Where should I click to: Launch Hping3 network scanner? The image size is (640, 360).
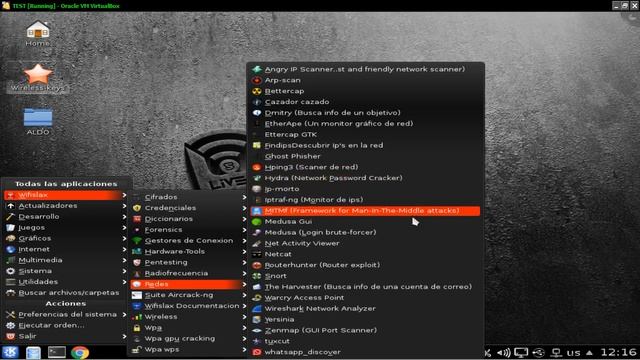[365, 167]
